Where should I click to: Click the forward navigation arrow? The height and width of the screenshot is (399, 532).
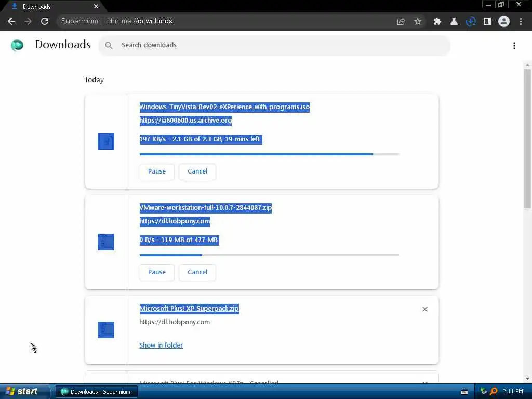pyautogui.click(x=28, y=21)
